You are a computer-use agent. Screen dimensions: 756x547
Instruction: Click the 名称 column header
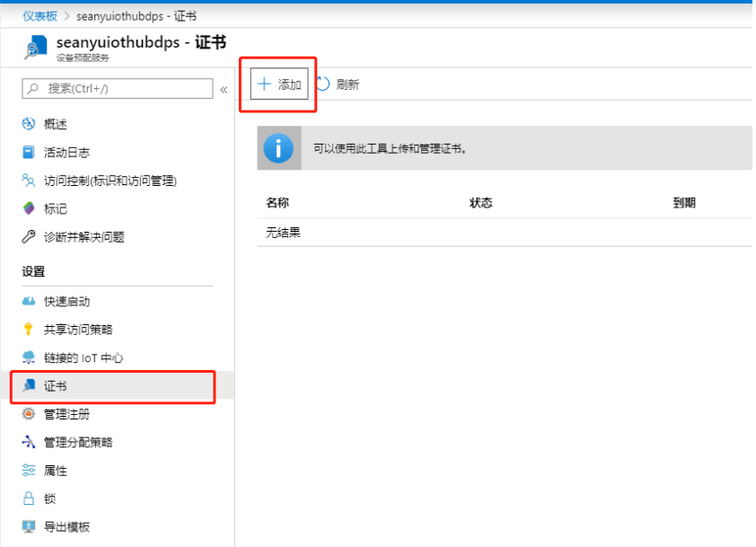tap(277, 203)
